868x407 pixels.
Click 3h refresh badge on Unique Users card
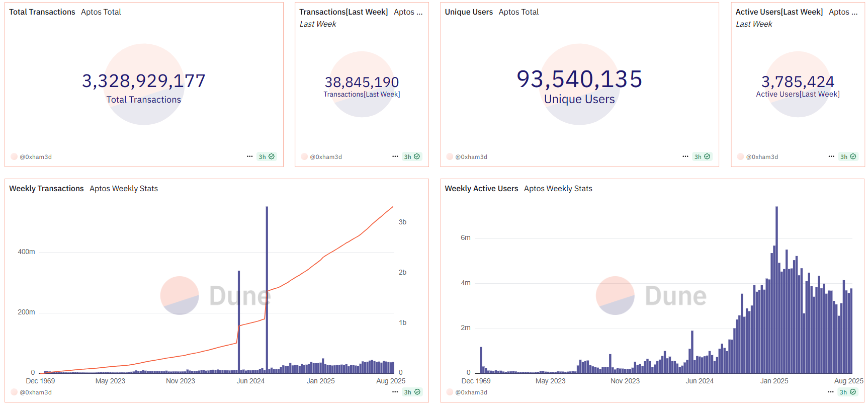coord(702,156)
